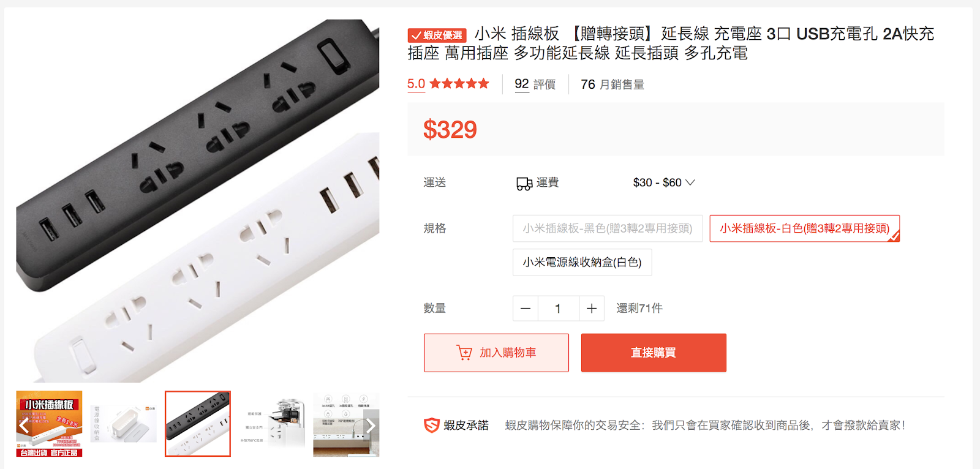The width and height of the screenshot is (980, 469).
Task: Click the main product image
Action: (x=198, y=200)
